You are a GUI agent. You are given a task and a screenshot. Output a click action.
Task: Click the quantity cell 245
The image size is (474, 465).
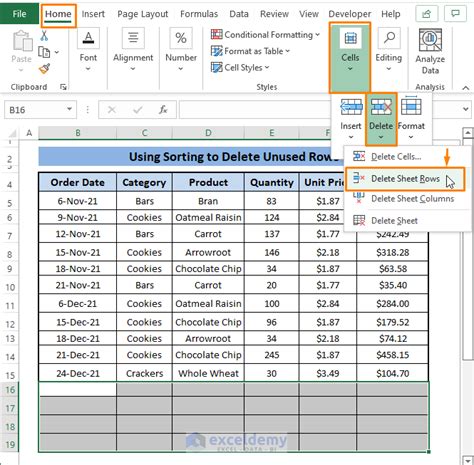pyautogui.click(x=272, y=355)
